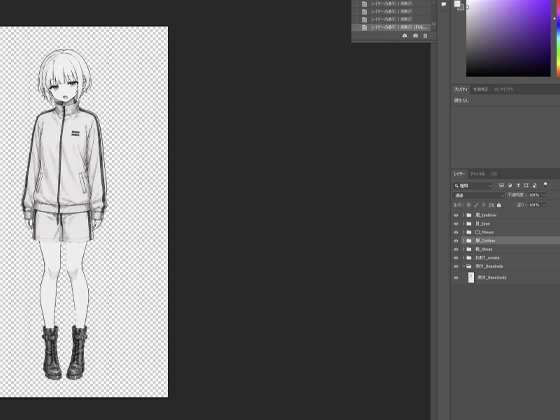Open the comments speech bubble panel icon
Image resolution: width=560 pixels, height=420 pixels.
pyautogui.click(x=444, y=5)
